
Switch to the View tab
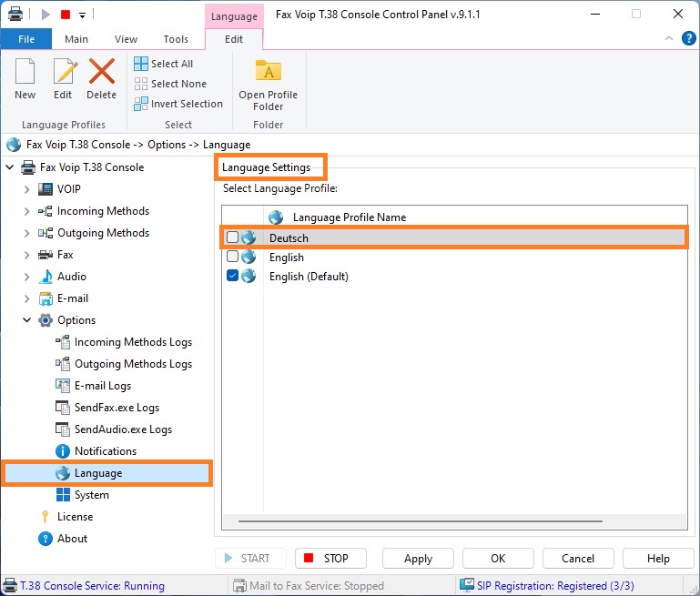pyautogui.click(x=126, y=39)
